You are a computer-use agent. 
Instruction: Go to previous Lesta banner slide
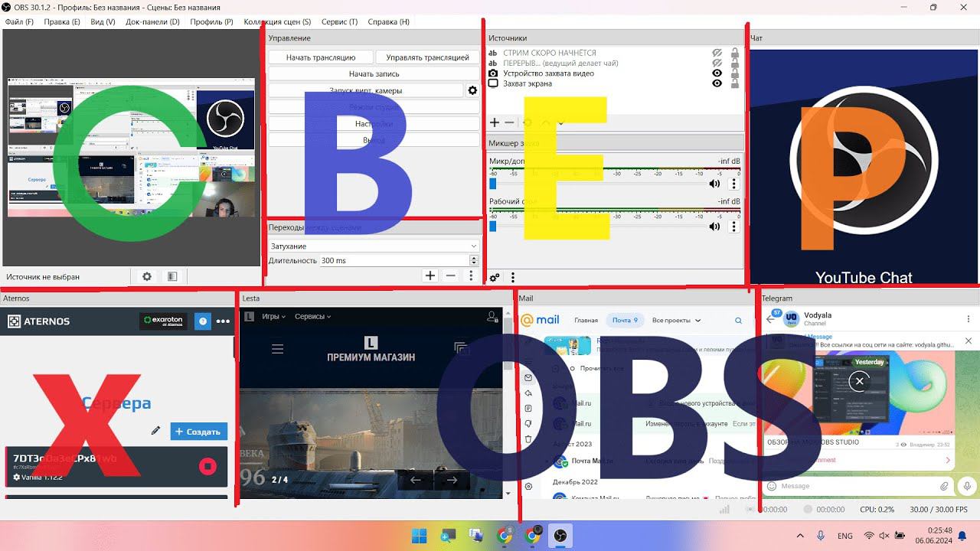click(416, 480)
